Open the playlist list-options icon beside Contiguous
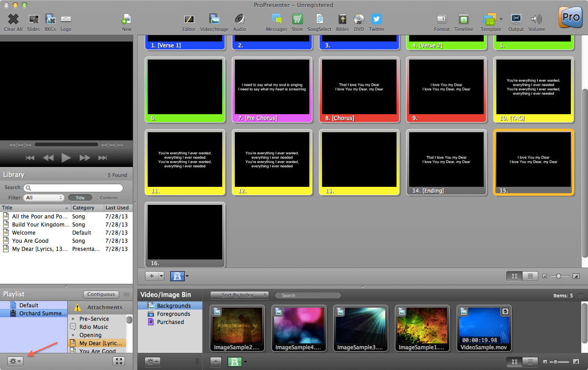 (127, 295)
